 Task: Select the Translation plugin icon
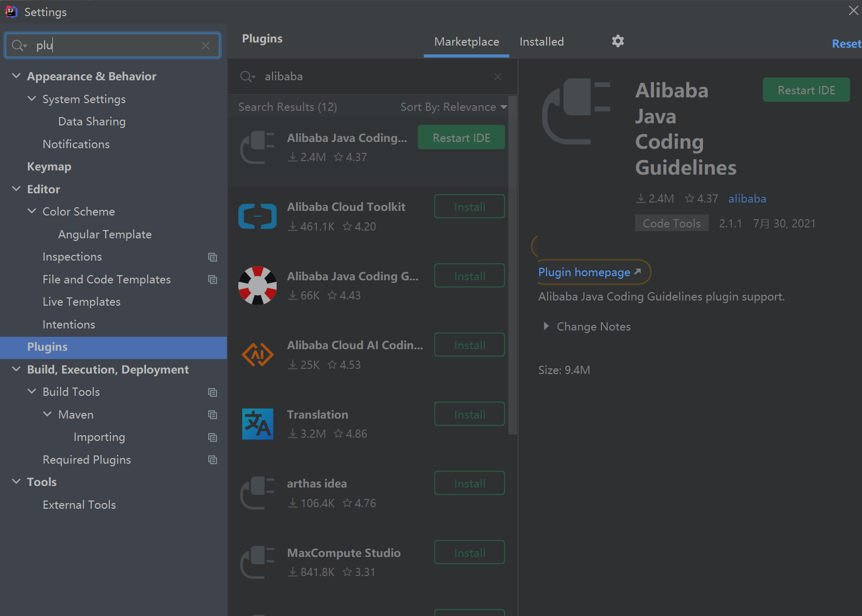(257, 424)
